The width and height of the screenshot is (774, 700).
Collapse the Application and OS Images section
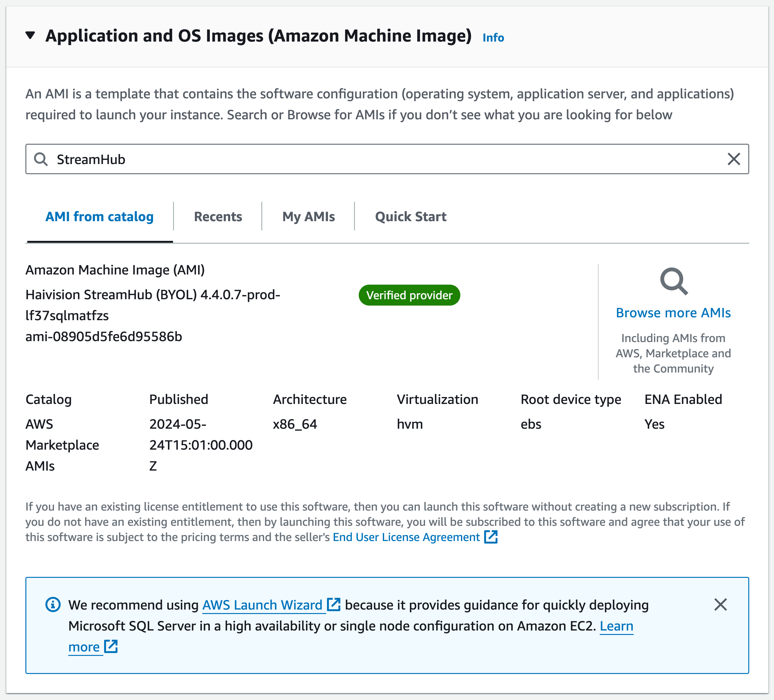(x=30, y=36)
